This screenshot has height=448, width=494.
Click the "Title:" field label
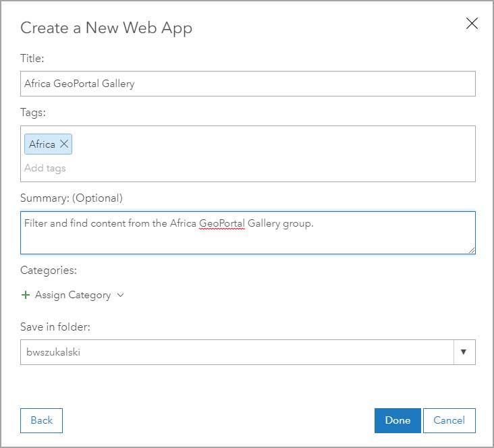pyautogui.click(x=32, y=59)
